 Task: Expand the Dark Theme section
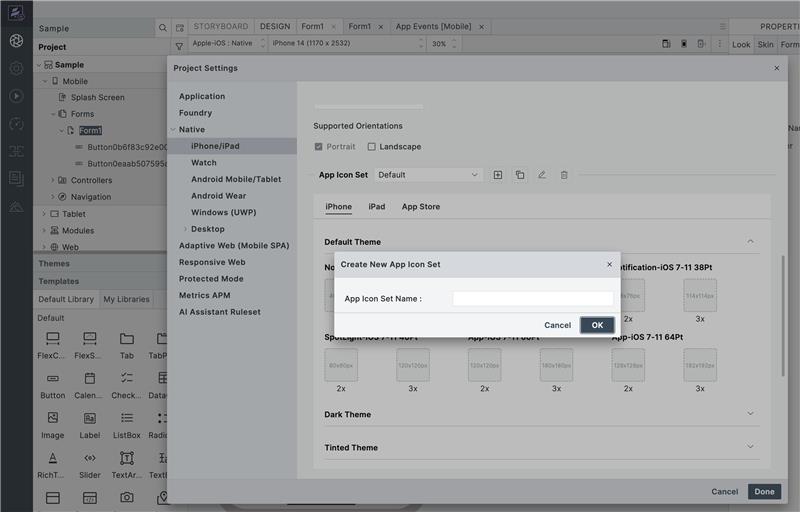point(750,414)
